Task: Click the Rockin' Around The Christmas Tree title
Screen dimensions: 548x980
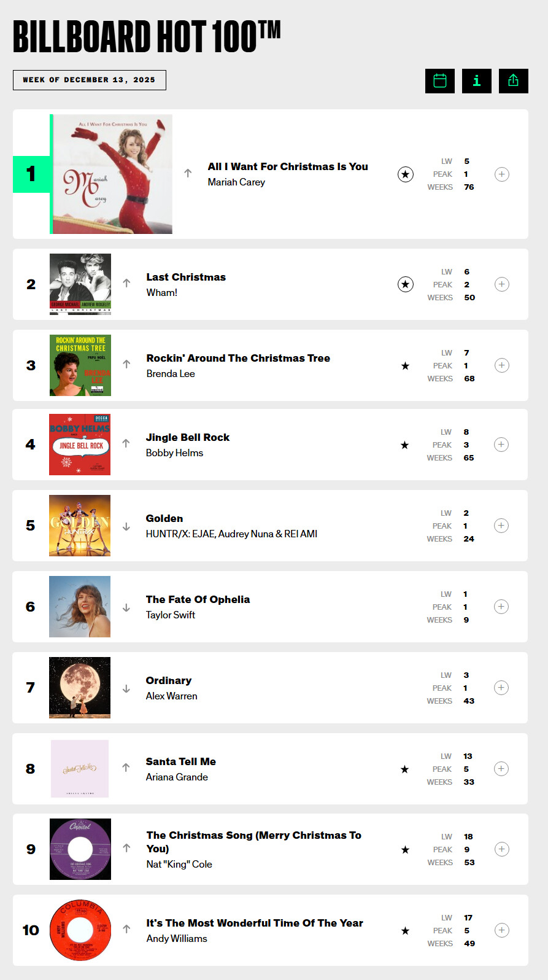Action: 238,358
